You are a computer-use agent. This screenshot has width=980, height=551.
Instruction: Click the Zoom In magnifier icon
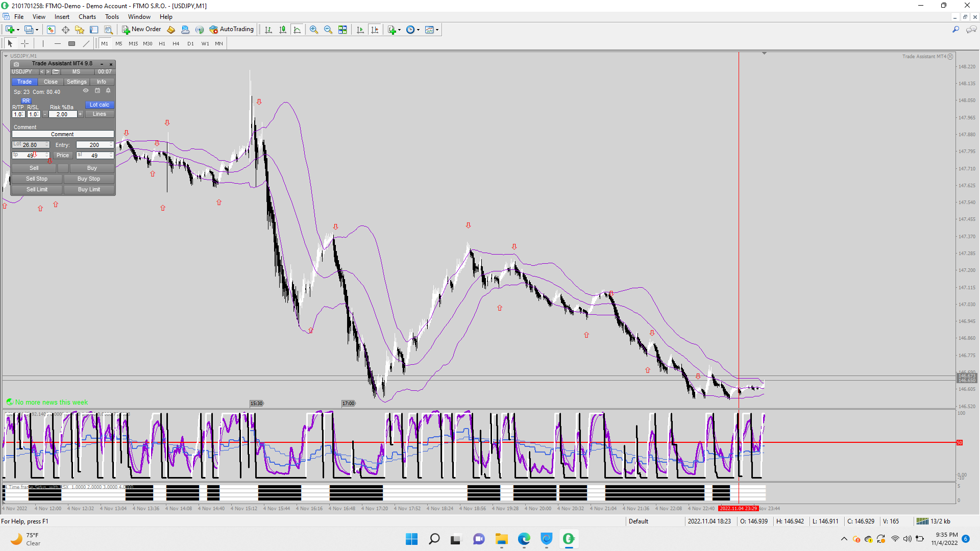(x=314, y=30)
